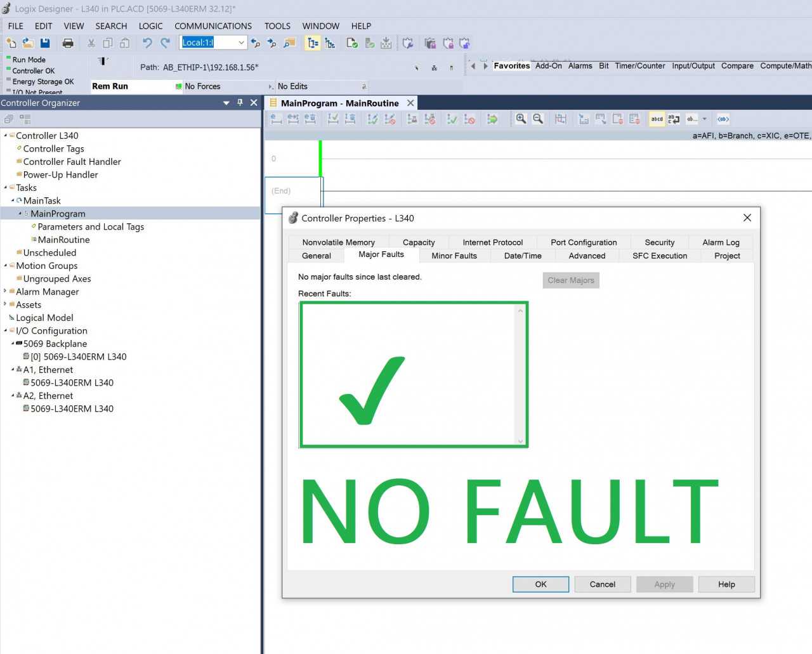Click the Logix Designer application icon in title bar
Viewport: 812px width, 654px height.
point(6,9)
